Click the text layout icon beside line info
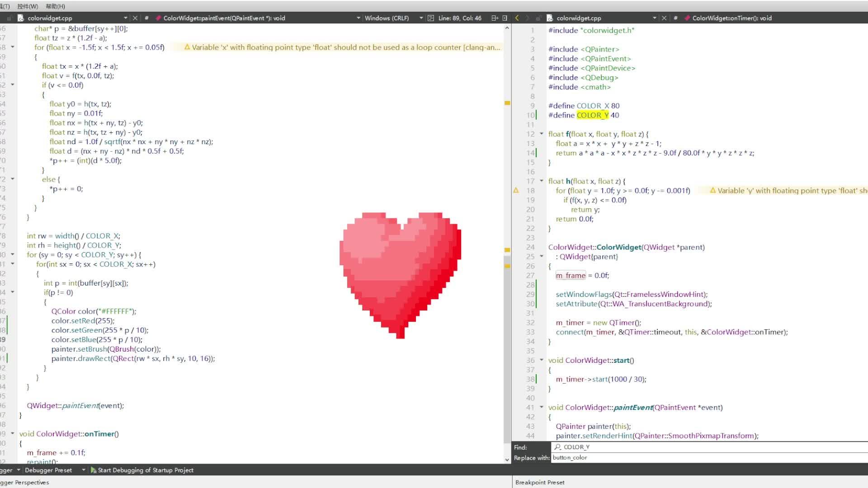The width and height of the screenshot is (868, 488). pos(431,18)
